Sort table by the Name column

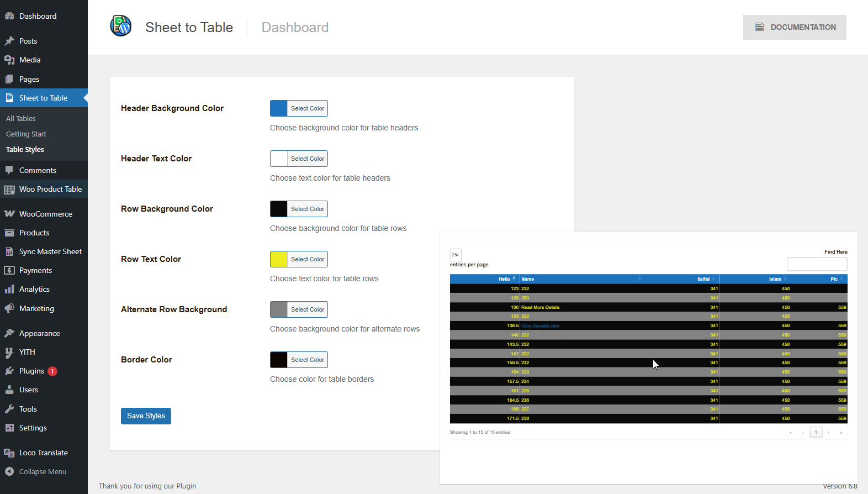[580, 279]
